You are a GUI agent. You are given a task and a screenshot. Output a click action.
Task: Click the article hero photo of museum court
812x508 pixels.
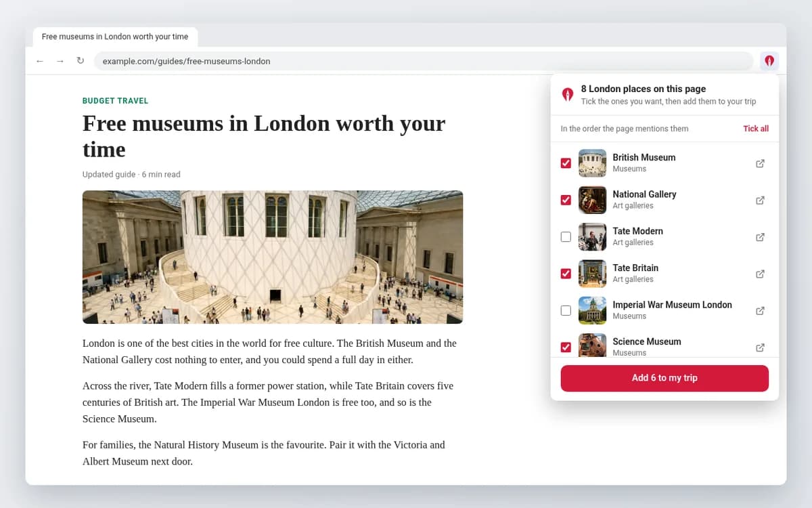(x=273, y=257)
